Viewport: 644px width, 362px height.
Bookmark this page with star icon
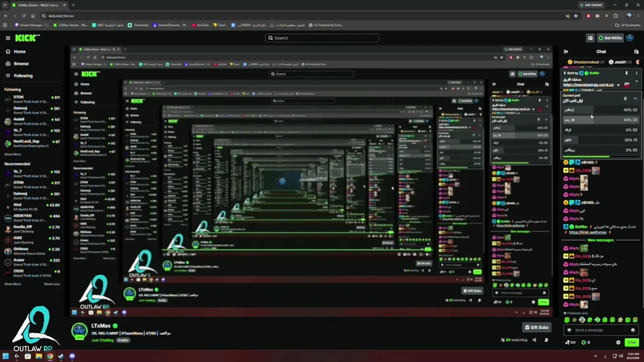point(576,16)
